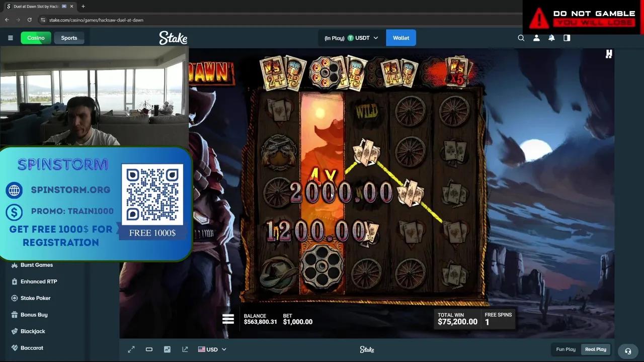Reload the browser page
The image size is (644, 362).
coord(30,20)
